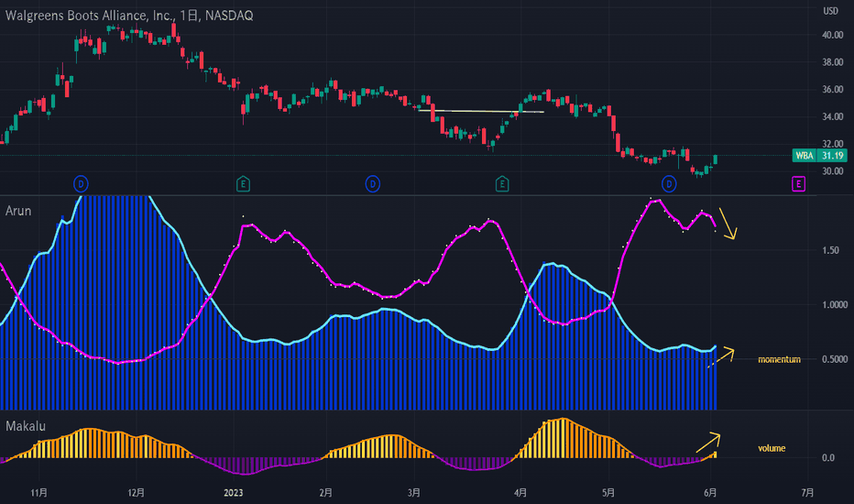
Task: Click the WBA 31.19 price tag
Action: (820, 155)
